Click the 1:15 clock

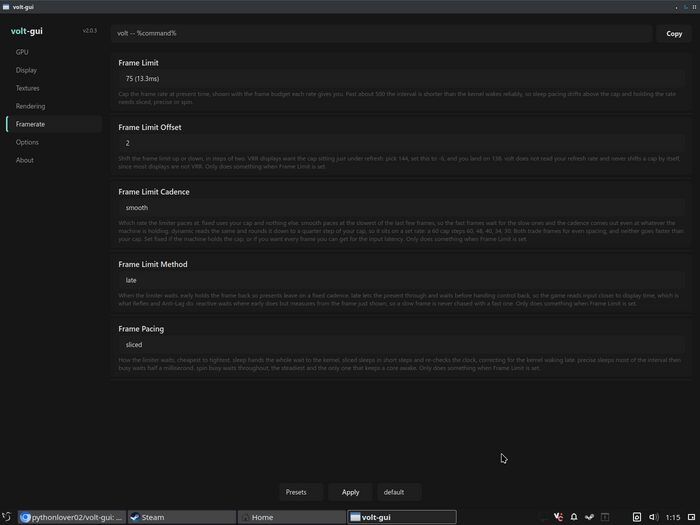coord(673,517)
